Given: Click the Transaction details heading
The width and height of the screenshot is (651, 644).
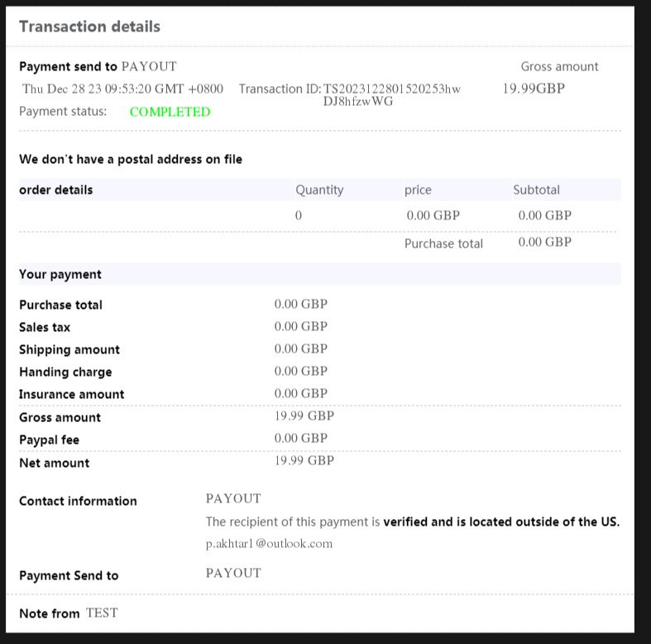Looking at the screenshot, I should click(x=89, y=26).
